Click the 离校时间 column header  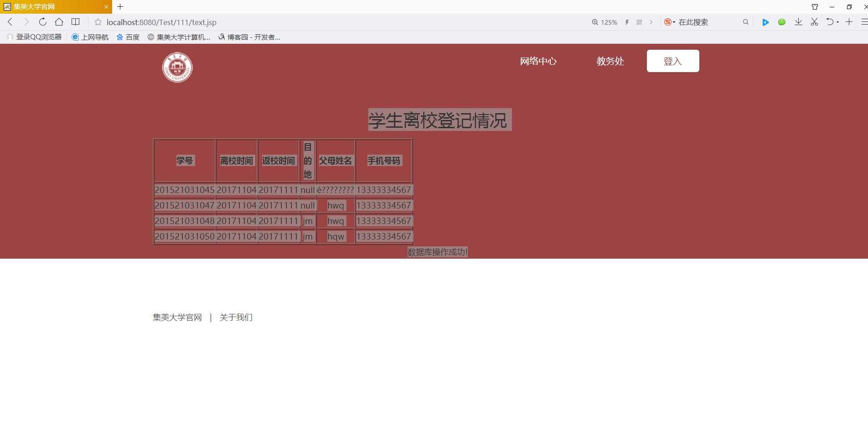point(237,161)
